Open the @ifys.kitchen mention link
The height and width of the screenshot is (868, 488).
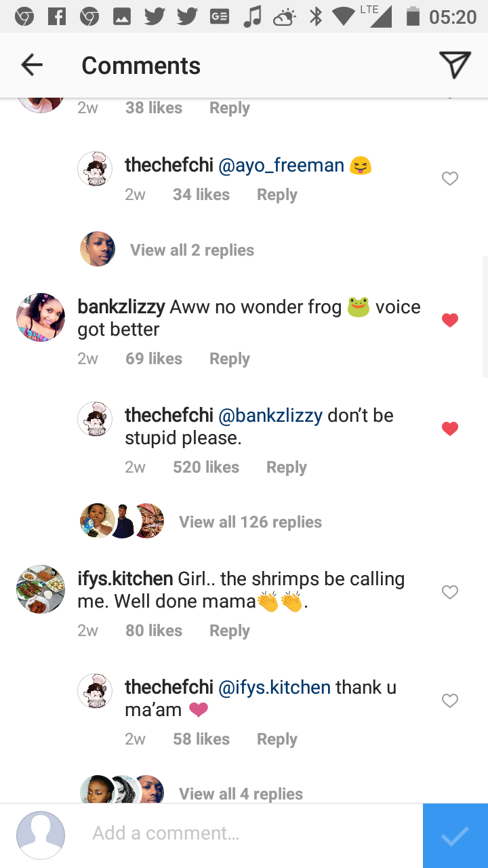pos(274,687)
